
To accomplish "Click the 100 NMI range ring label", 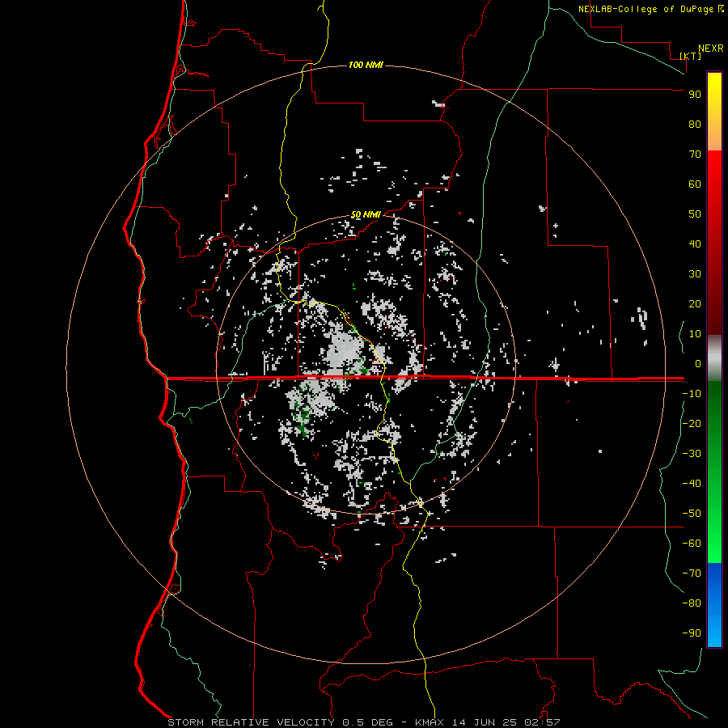I will 366,65.
